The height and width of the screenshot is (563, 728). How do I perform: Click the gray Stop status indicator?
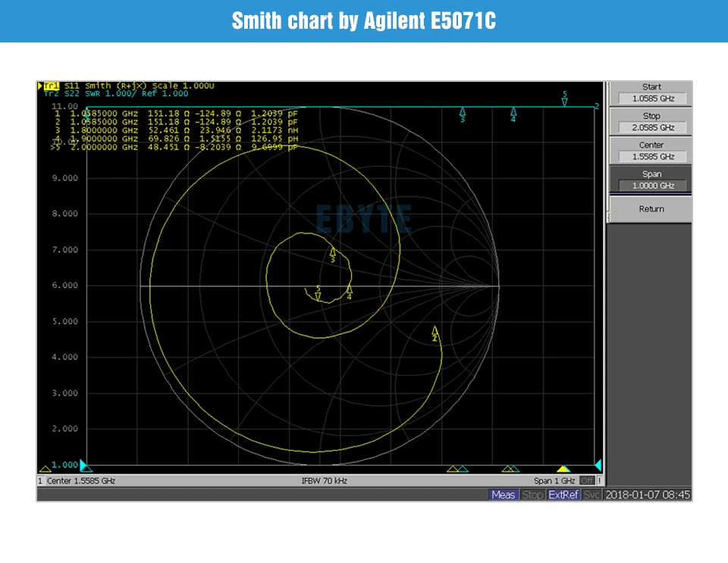(532, 495)
